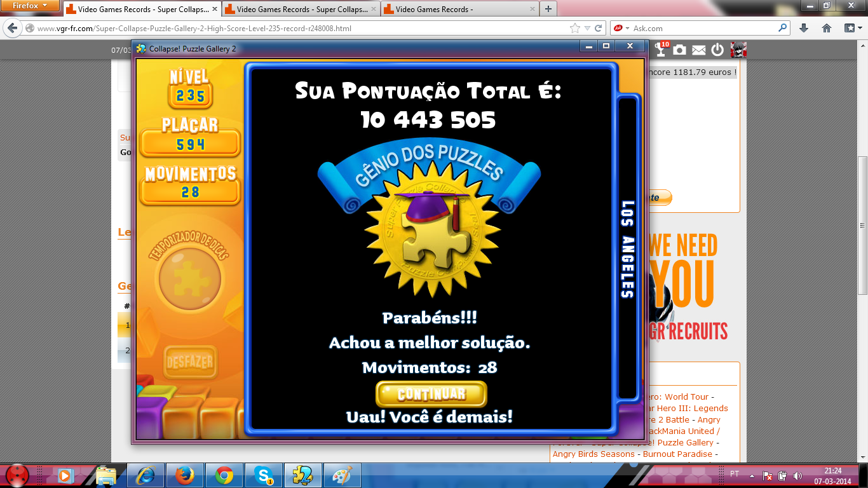Show hidden system tray icons arrow
The image size is (868, 488).
(x=752, y=475)
